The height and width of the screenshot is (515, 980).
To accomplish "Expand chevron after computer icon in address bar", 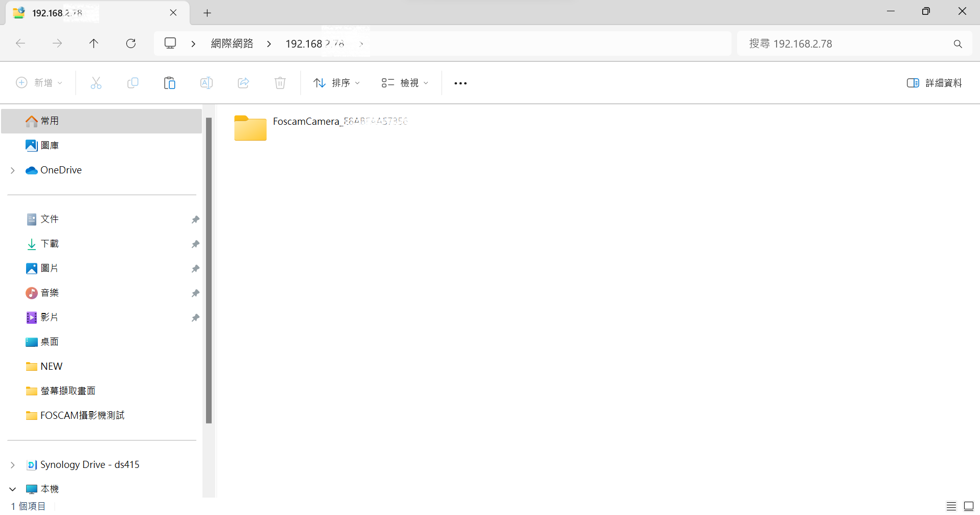I will coord(193,43).
